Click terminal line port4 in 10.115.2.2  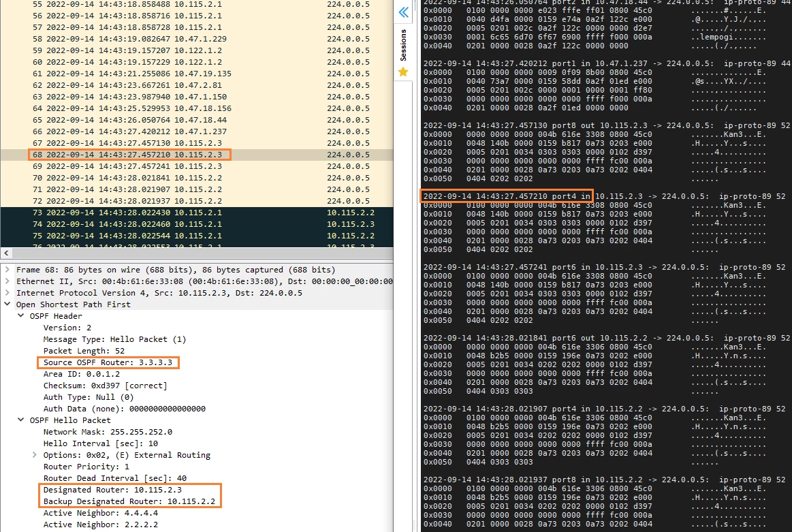click(604, 409)
